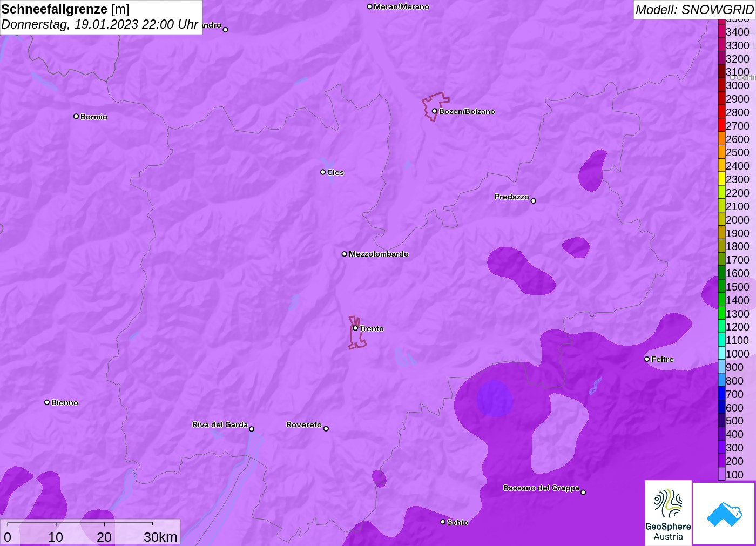Click the Bassano del Grappa marker dot

point(583,492)
